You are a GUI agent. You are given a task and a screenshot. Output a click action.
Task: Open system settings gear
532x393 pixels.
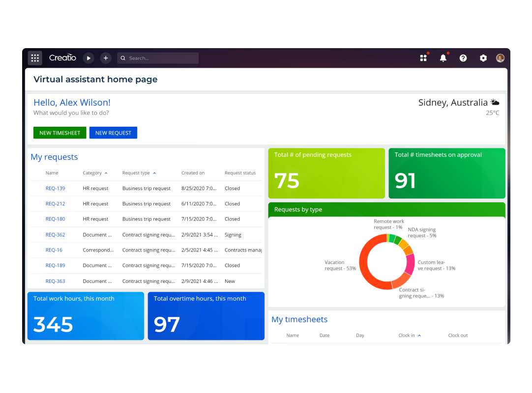(483, 58)
